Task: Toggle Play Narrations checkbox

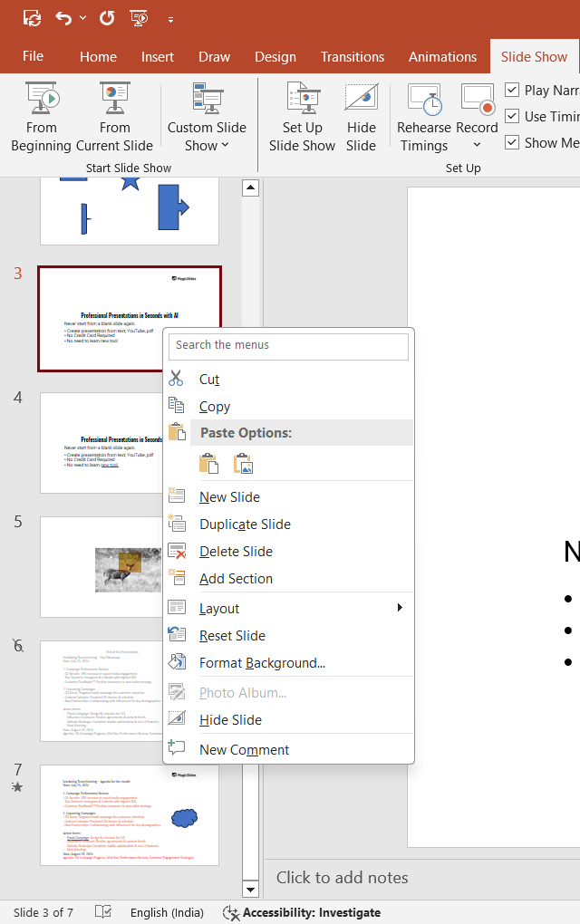Action: [512, 91]
